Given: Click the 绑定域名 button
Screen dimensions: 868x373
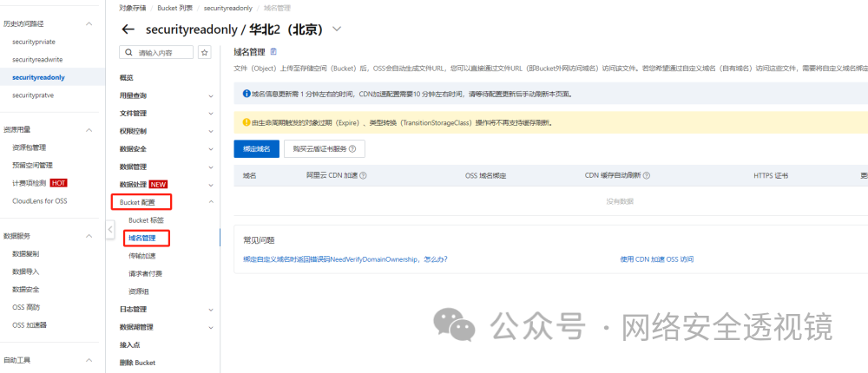Looking at the screenshot, I should click(x=256, y=149).
